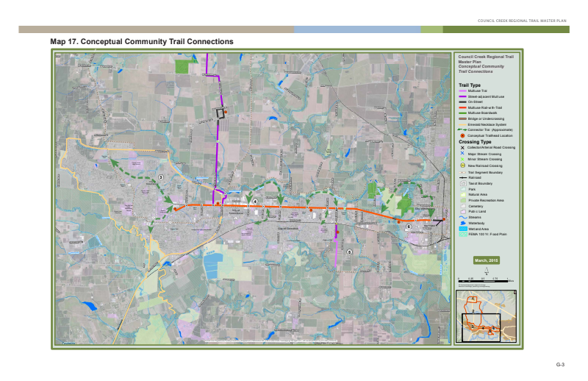The height and width of the screenshot is (381, 588).
Task: Click the inset locator map thumbnail
Action: point(486,316)
